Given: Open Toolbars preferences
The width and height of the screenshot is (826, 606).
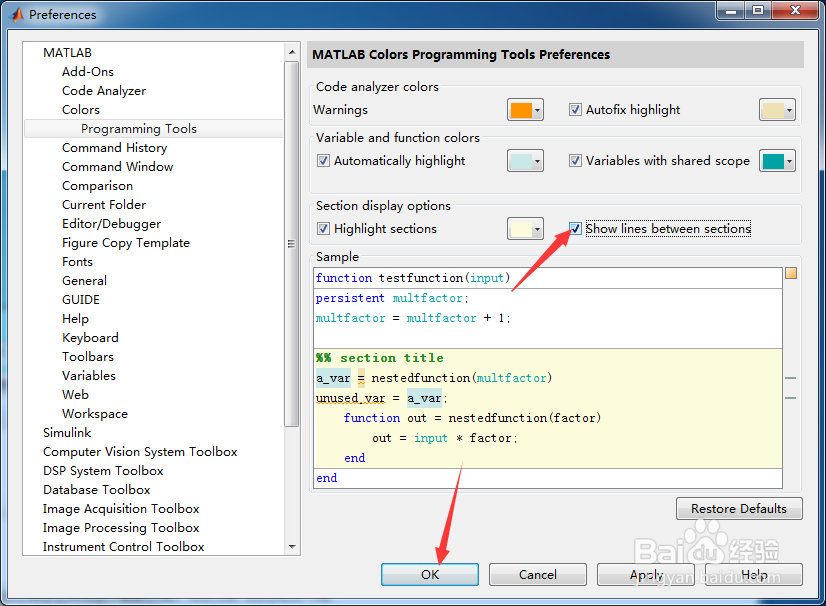Looking at the screenshot, I should pyautogui.click(x=88, y=356).
